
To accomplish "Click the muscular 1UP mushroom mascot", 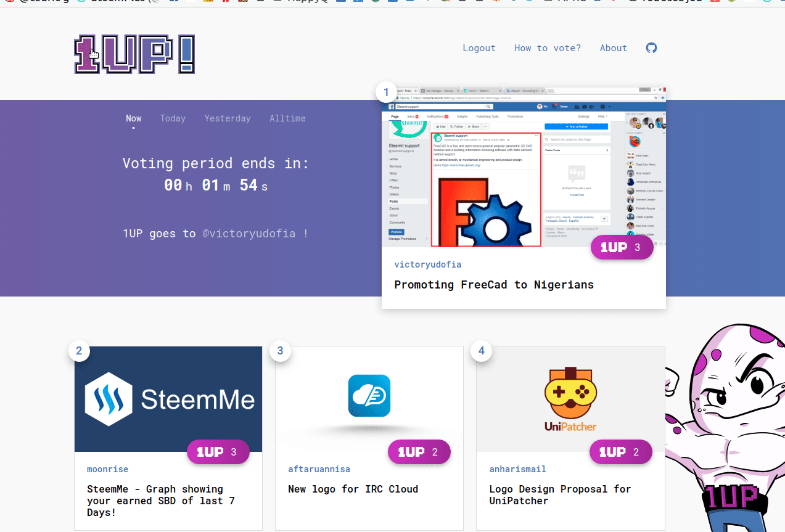I will (x=725, y=427).
